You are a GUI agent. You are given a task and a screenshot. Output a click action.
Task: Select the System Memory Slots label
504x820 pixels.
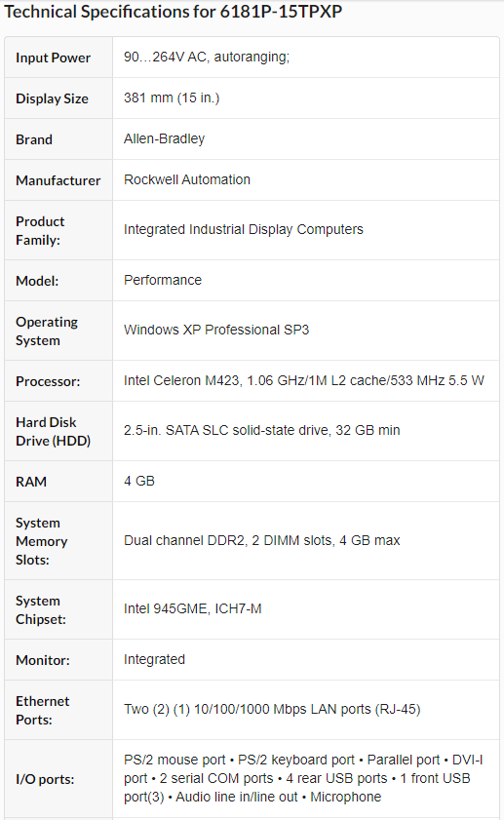(x=41, y=541)
